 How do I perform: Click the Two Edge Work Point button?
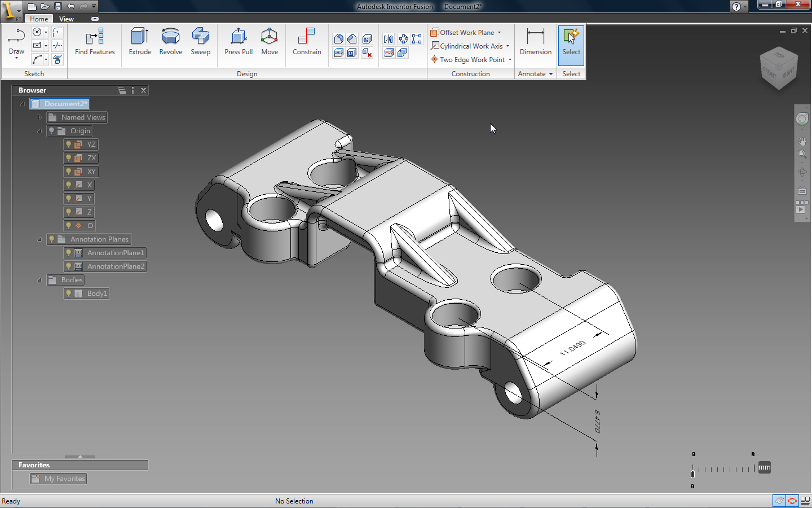pos(471,60)
